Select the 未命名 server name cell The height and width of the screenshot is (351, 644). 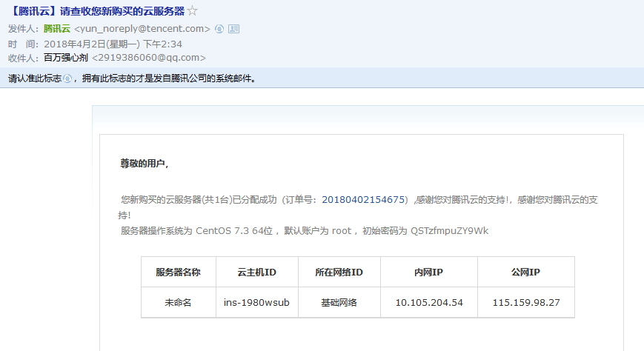179,303
